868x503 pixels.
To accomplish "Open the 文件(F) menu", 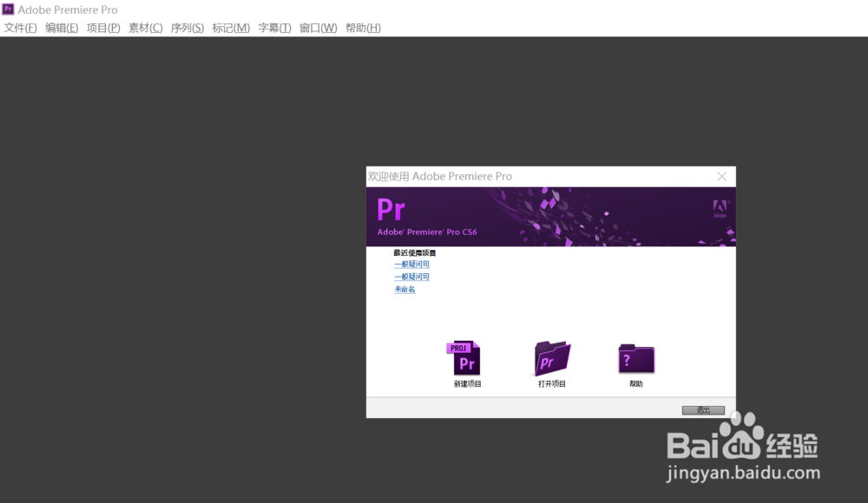I will (x=21, y=28).
